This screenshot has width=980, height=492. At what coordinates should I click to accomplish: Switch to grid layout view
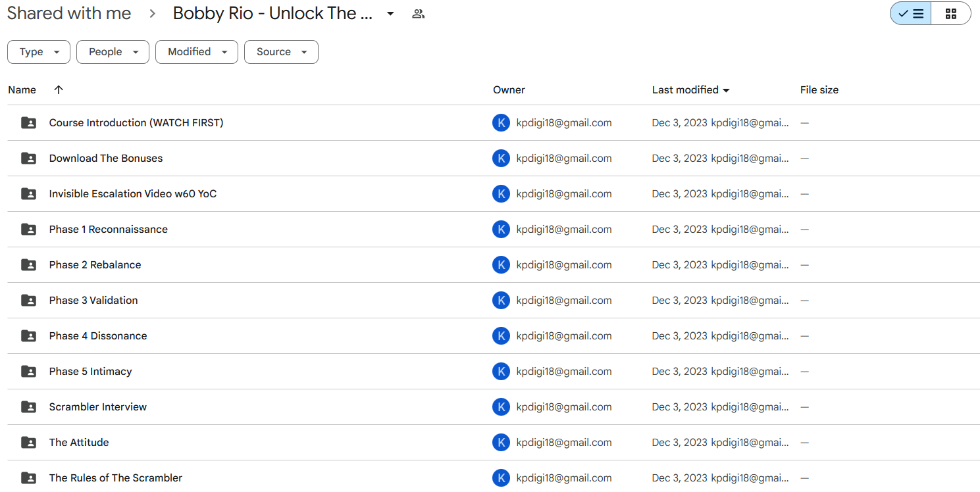tap(951, 14)
